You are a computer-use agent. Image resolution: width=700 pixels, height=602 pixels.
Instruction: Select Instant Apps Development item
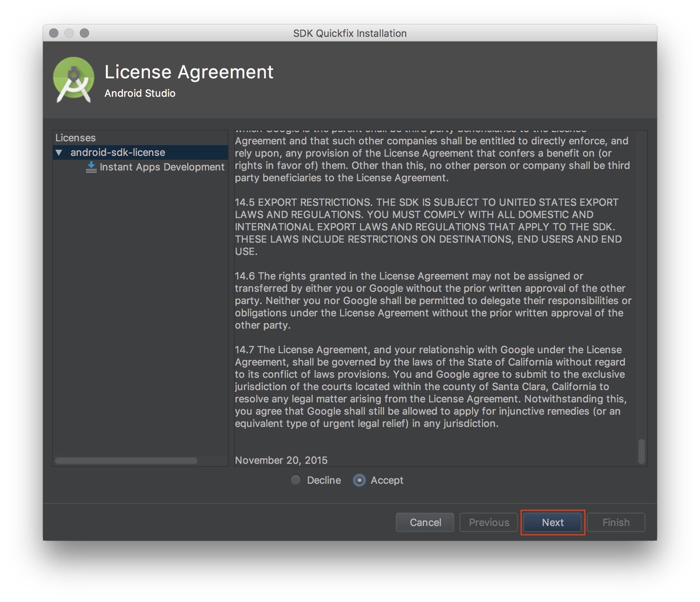(162, 167)
